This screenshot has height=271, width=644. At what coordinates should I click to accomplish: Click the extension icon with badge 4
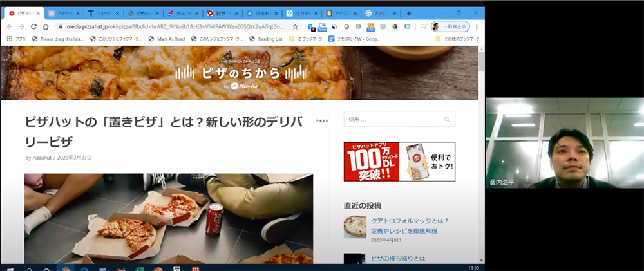[311, 27]
